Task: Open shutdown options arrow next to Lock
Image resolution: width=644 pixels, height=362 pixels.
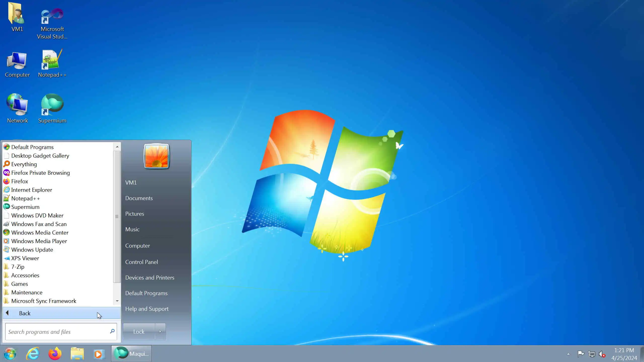Action: coord(160,331)
